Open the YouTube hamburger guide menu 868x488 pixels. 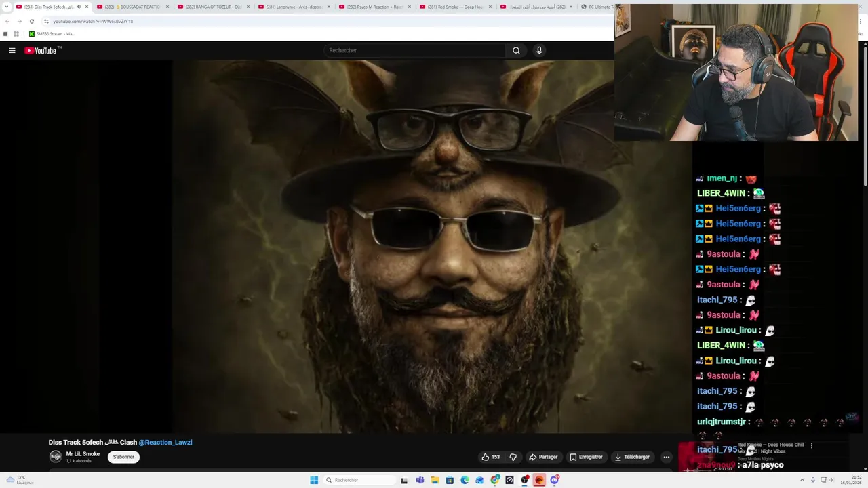(x=12, y=50)
